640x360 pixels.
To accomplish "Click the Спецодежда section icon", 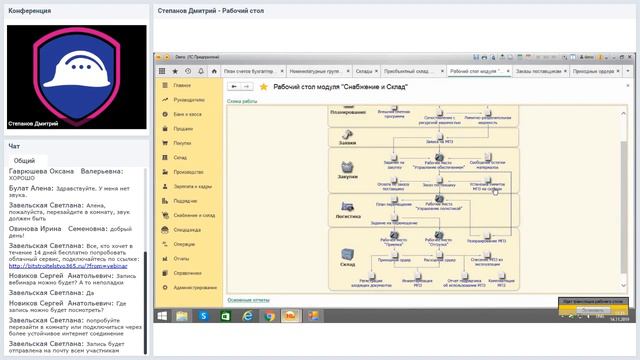I will pos(165,230).
